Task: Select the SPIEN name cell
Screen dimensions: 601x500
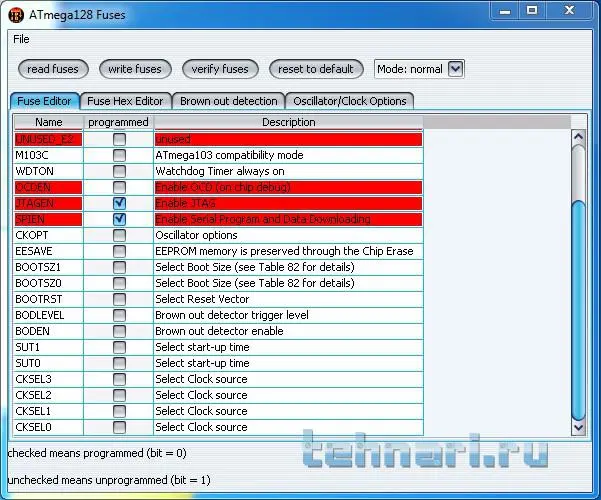Action: tap(49, 219)
